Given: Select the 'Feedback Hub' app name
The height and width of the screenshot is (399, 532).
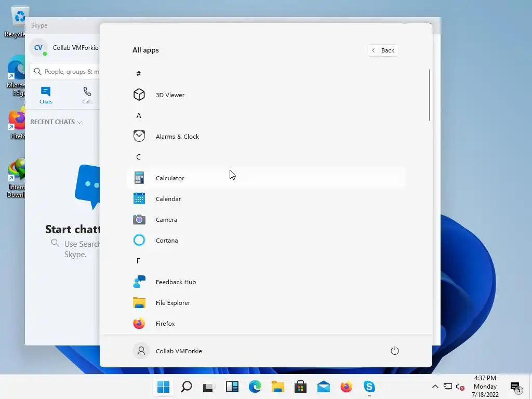Looking at the screenshot, I should (x=176, y=282).
